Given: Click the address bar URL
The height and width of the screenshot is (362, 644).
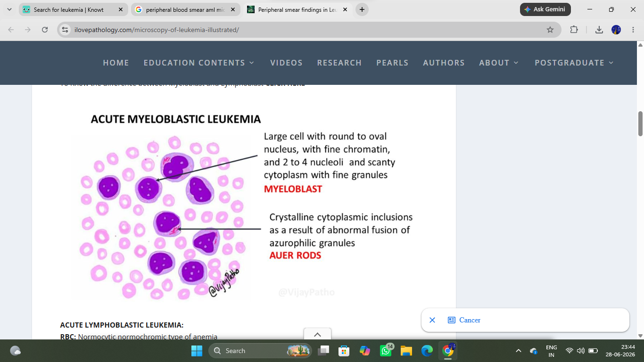Looking at the screenshot, I should [157, 30].
